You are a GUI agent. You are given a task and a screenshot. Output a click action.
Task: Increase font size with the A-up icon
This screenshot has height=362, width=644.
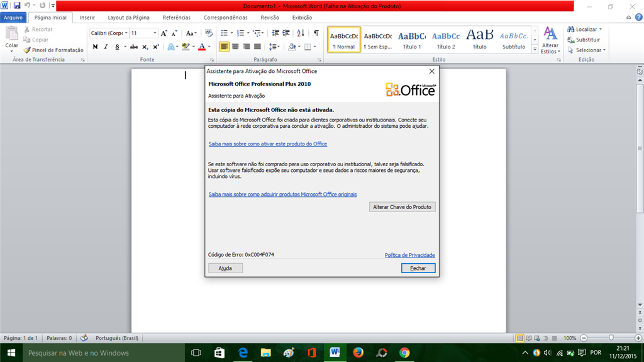click(164, 33)
